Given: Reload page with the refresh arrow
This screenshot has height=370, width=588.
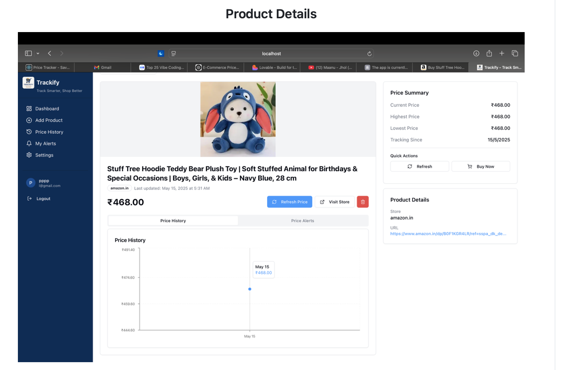Looking at the screenshot, I should [369, 54].
